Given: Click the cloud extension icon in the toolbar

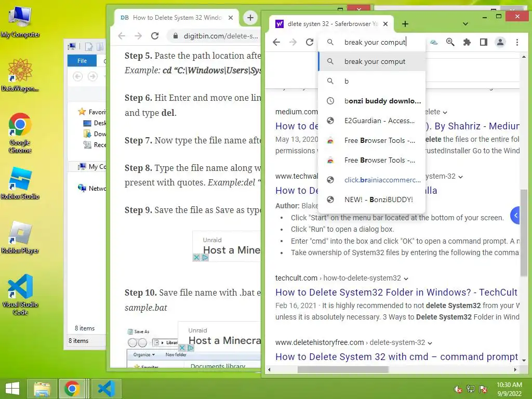Looking at the screenshot, I should pos(434,42).
